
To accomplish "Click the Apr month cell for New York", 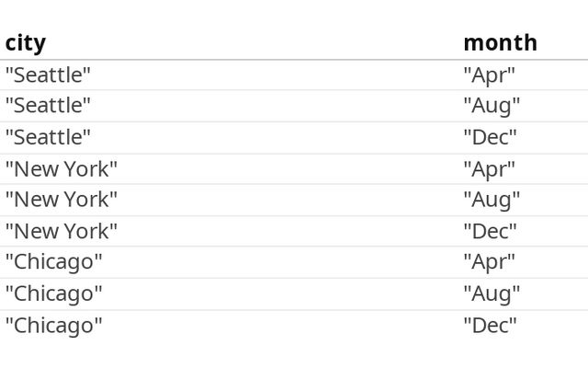I will (490, 169).
